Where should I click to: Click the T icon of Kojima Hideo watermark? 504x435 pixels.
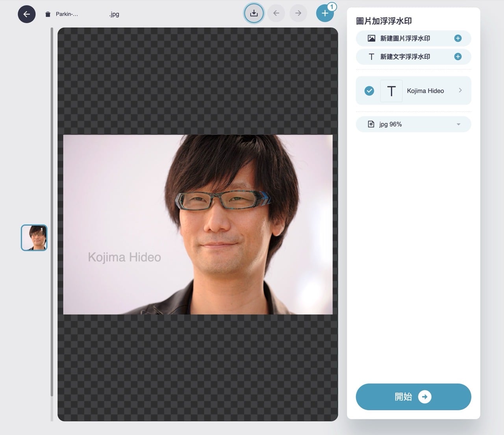pos(391,91)
